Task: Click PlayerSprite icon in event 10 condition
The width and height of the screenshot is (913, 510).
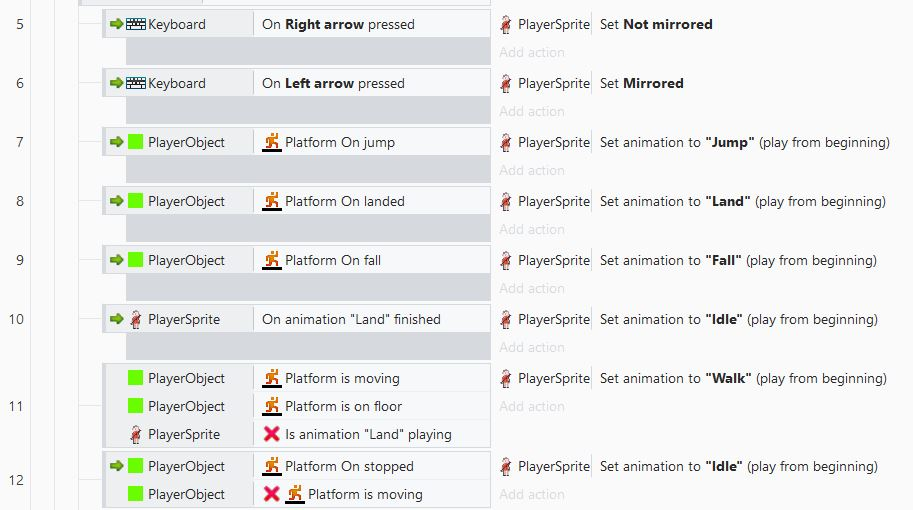Action: point(135,319)
